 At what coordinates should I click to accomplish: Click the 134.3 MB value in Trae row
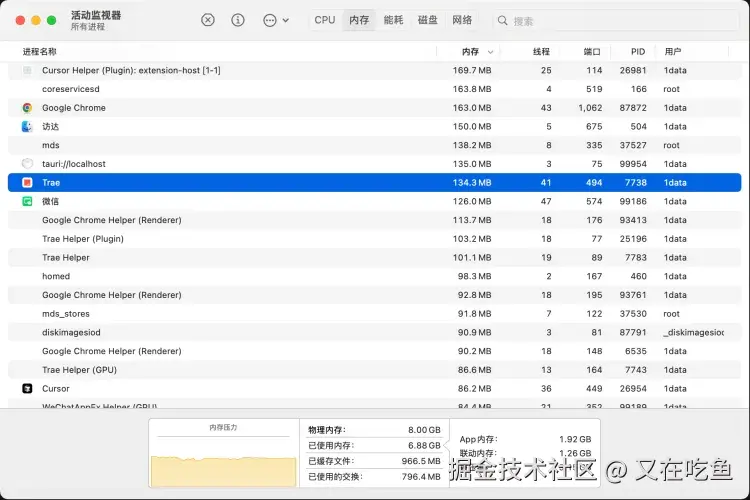click(x=472, y=182)
